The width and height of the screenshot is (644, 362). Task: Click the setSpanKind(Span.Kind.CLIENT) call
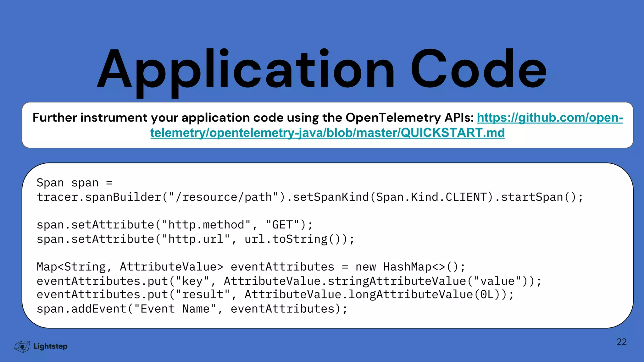click(393, 197)
